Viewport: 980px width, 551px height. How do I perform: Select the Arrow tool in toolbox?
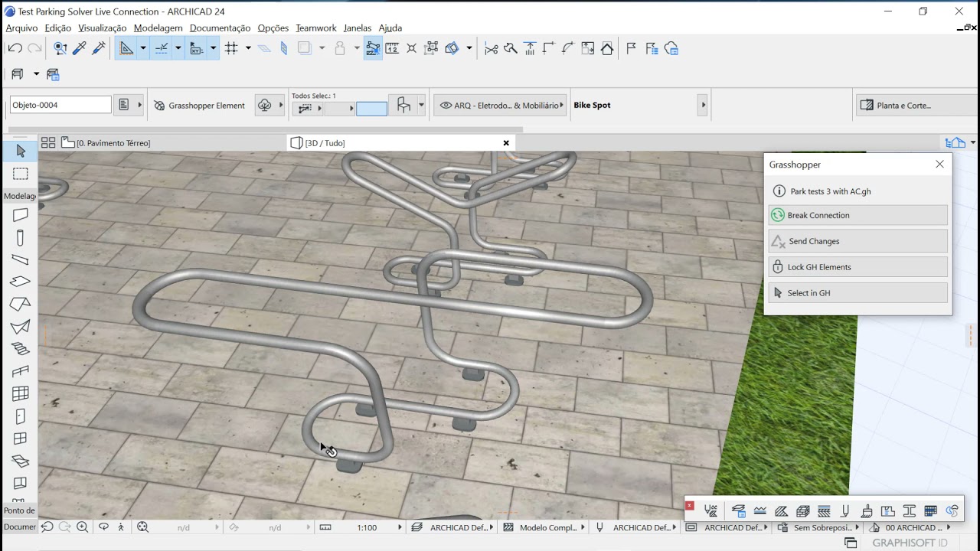(x=21, y=152)
